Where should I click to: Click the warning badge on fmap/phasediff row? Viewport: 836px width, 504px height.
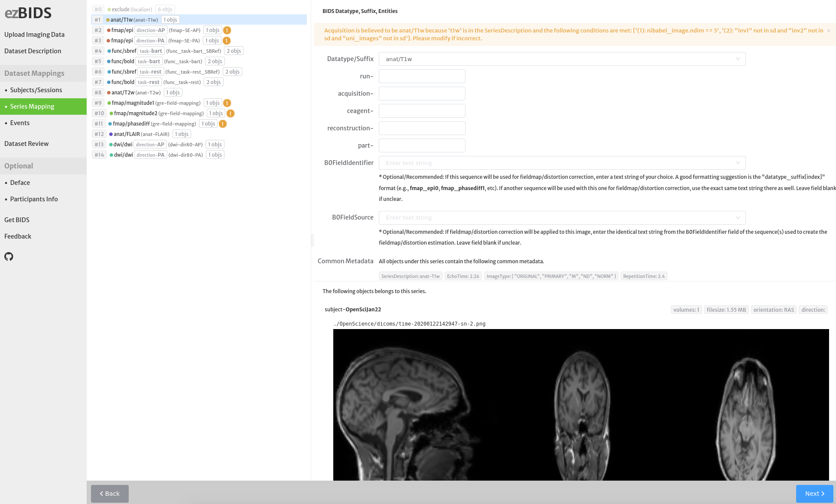point(223,124)
